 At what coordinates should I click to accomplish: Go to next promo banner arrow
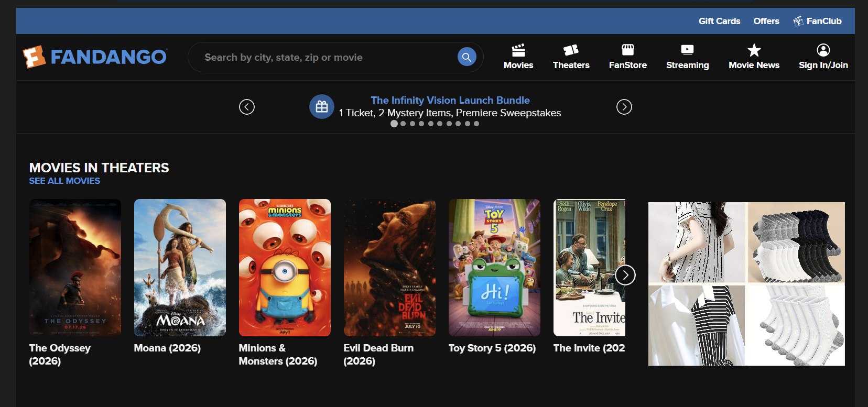pos(624,107)
